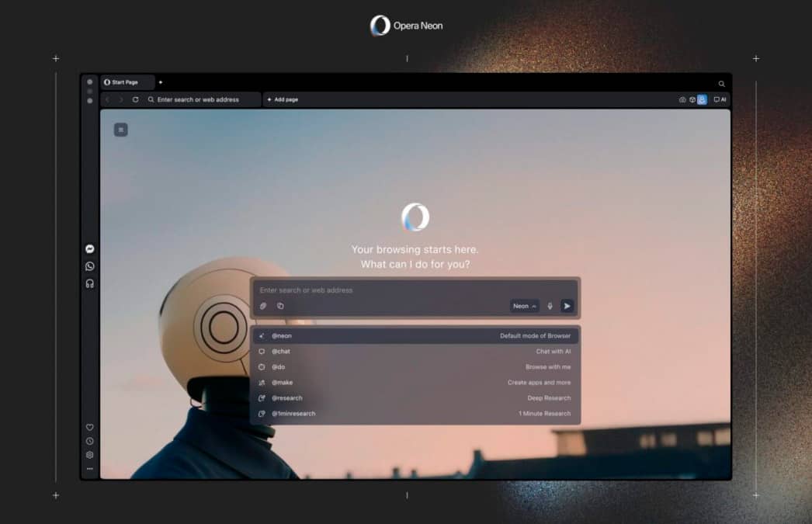Open Messenger from the sidebar

pos(89,248)
